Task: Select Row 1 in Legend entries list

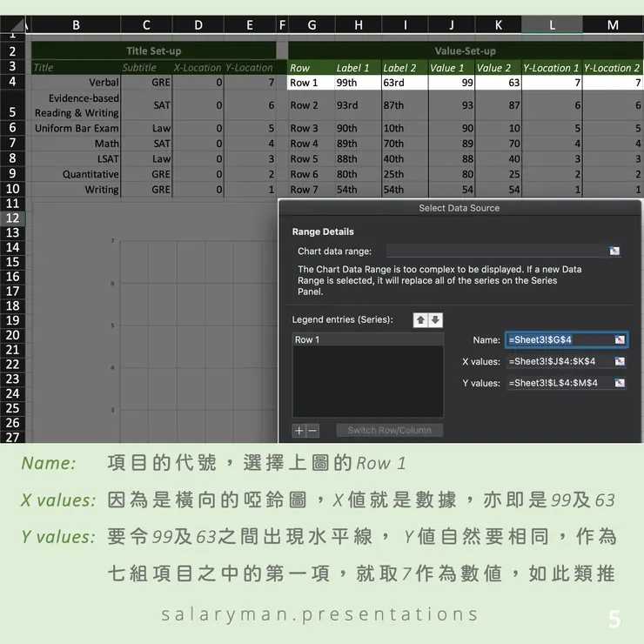Action: 367,339
